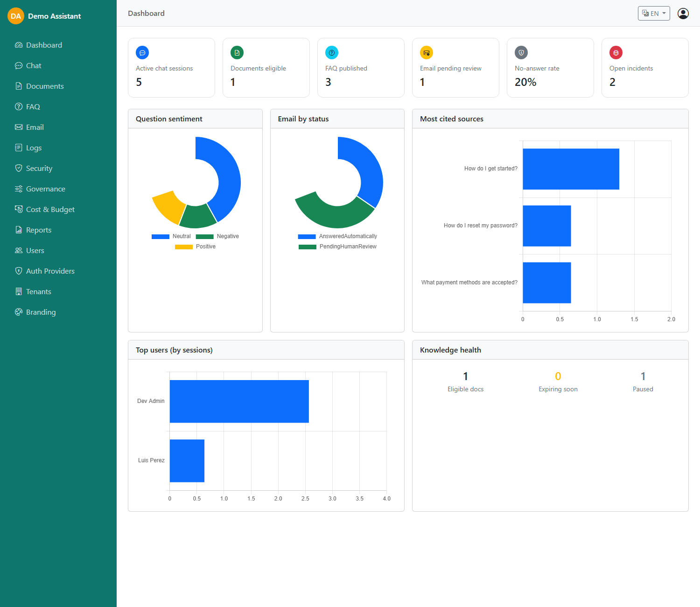700x607 pixels.
Task: Open Cost & Budget sidebar item
Action: (58, 210)
